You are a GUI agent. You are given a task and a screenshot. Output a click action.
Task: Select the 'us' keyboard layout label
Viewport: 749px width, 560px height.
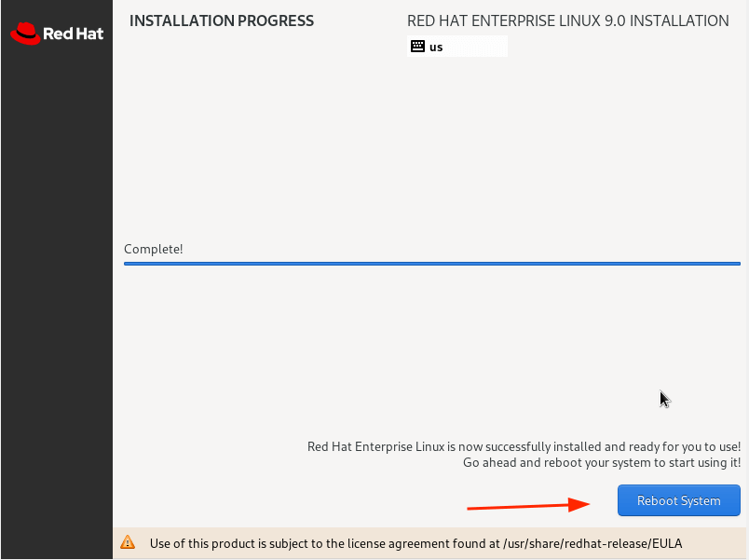tap(436, 48)
